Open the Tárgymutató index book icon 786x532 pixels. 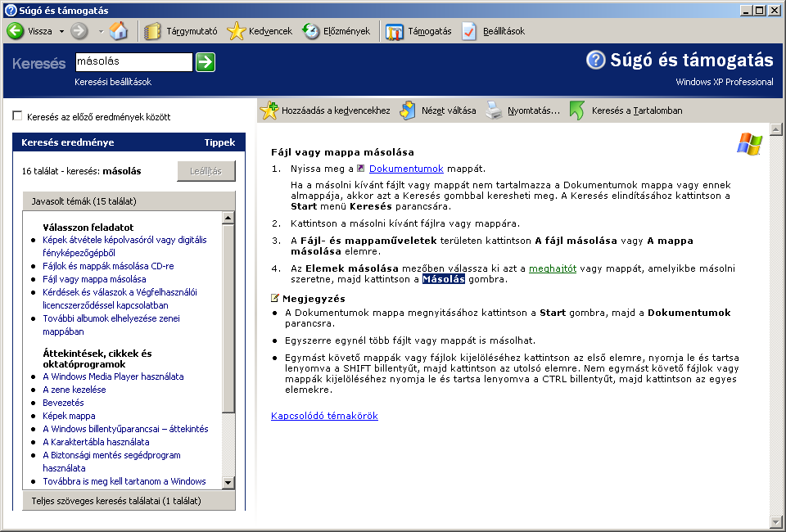click(x=152, y=31)
